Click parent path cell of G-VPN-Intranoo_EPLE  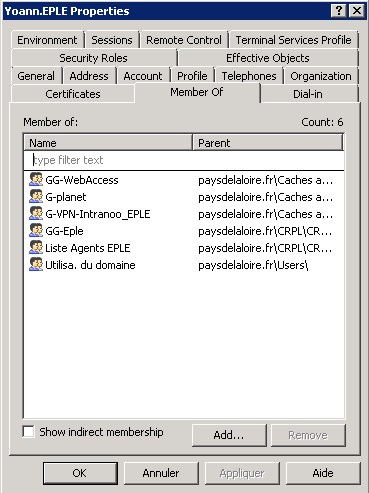[266, 214]
